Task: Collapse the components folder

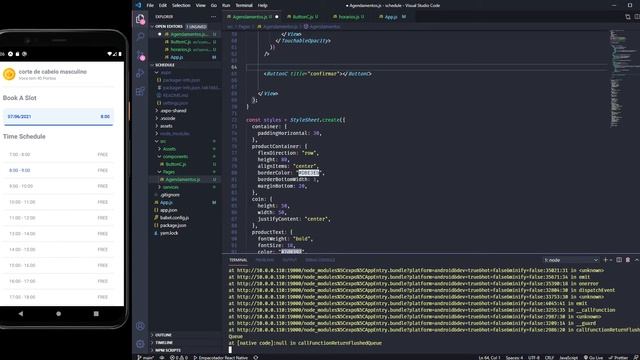Action: click(x=175, y=156)
